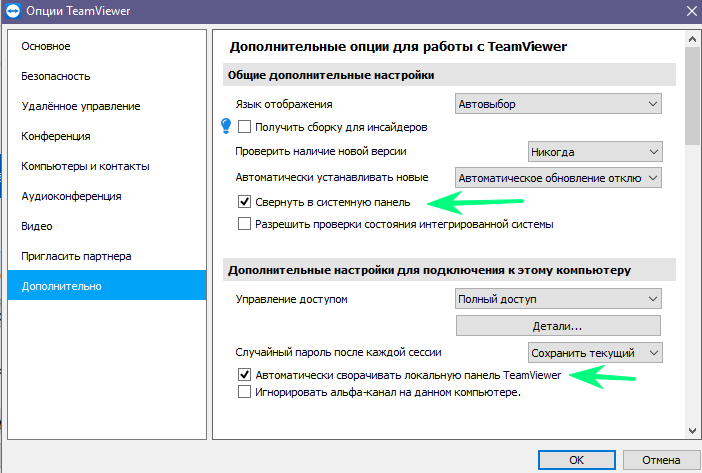702x473 pixels.
Task: Click the Детали... button
Action: 558,326
